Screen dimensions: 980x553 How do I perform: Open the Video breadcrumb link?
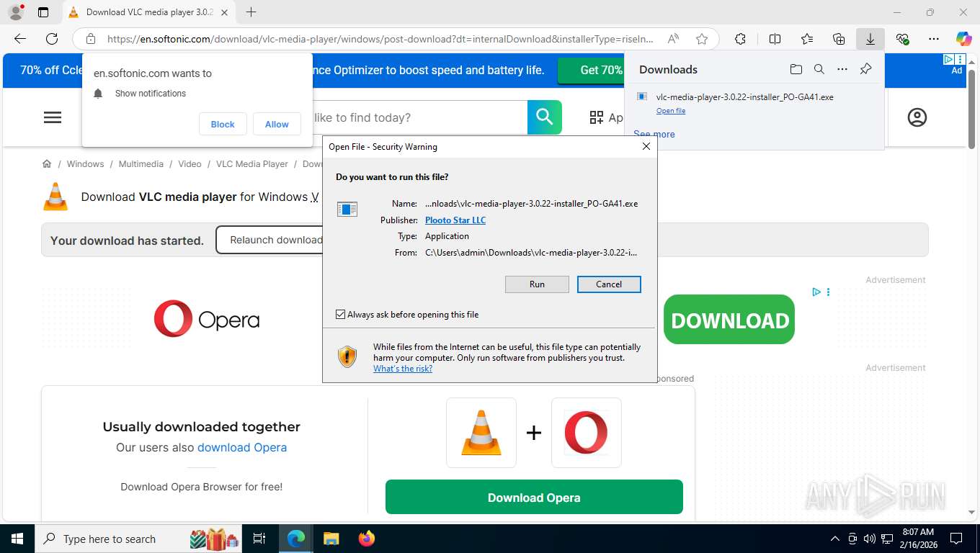point(190,164)
